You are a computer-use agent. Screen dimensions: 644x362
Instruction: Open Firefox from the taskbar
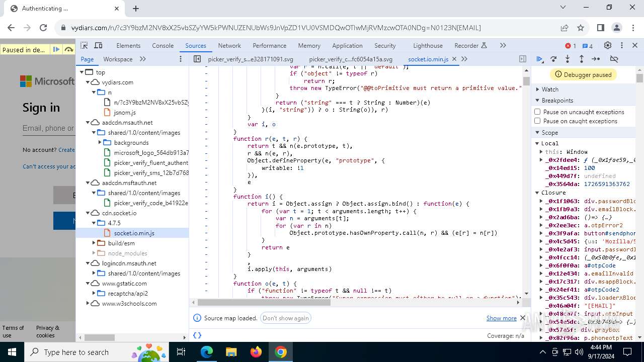click(256, 352)
